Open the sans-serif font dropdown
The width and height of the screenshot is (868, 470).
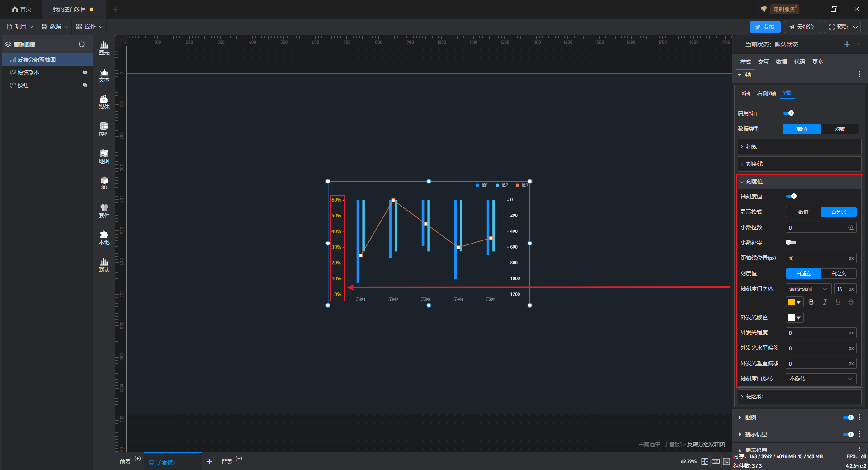[808, 289]
